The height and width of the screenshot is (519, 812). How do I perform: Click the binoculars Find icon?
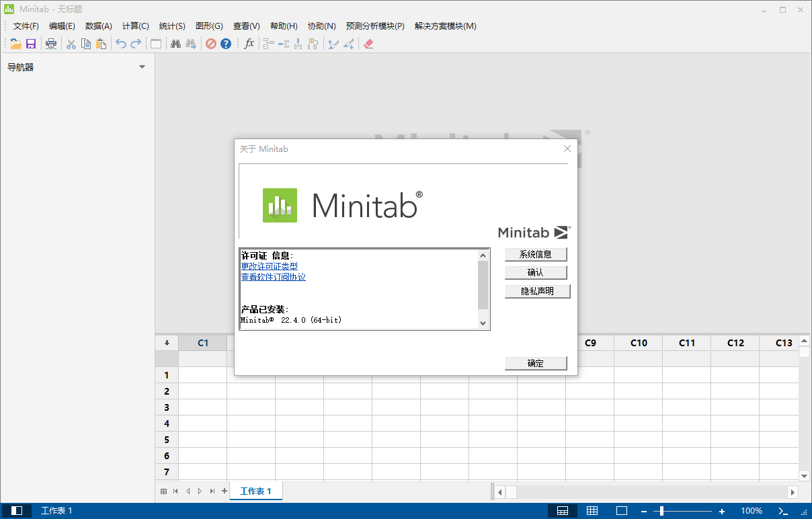click(x=175, y=44)
